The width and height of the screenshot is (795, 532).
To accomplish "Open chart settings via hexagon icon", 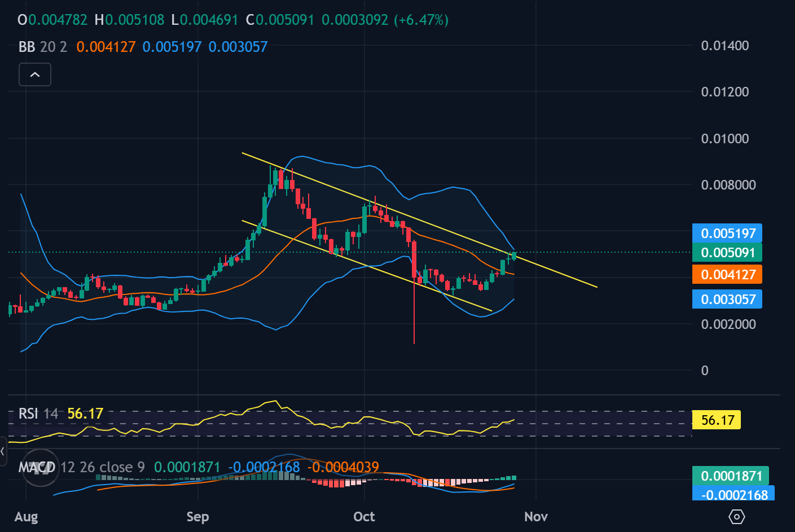I will point(736,516).
